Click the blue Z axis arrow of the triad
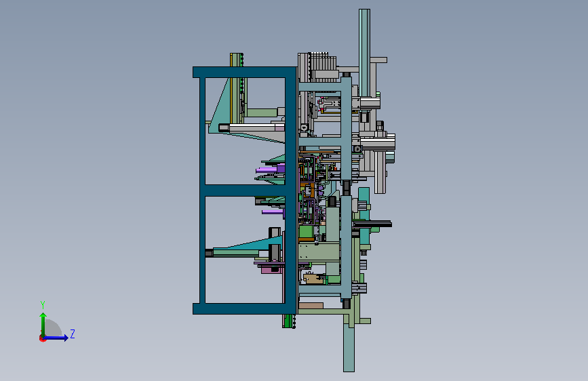Viewport: 588px width, 381px height. pyautogui.click(x=56, y=338)
